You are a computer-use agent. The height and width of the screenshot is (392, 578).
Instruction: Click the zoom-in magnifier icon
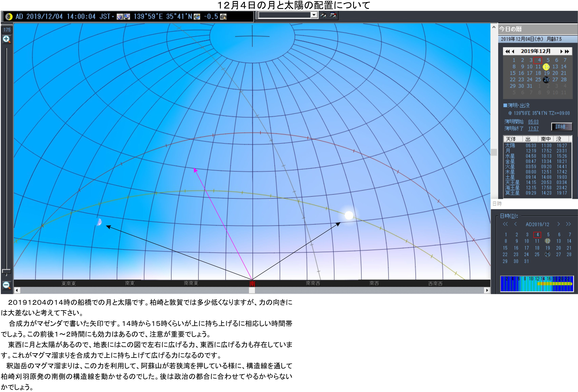[6, 39]
